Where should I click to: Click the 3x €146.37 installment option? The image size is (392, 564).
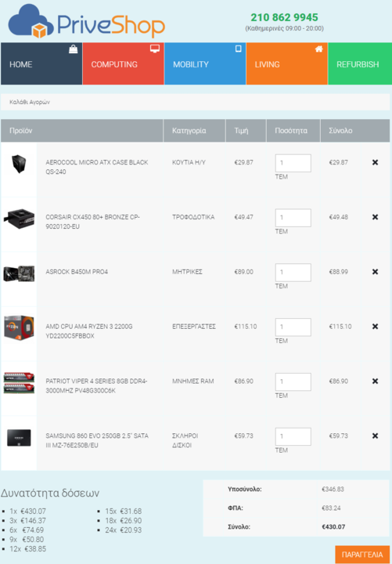tap(27, 520)
